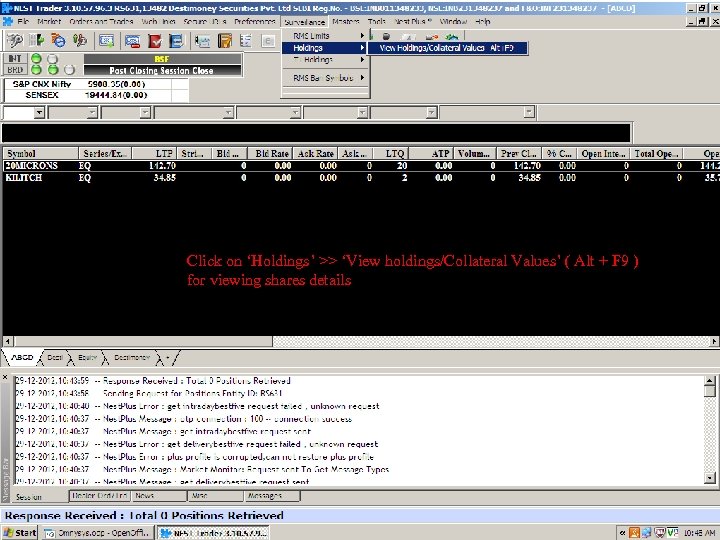
Task: Open the Masters menu
Action: point(346,22)
